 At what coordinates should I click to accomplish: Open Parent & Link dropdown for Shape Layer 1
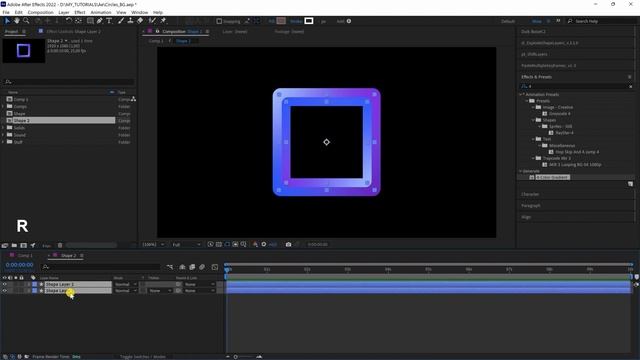click(x=200, y=284)
